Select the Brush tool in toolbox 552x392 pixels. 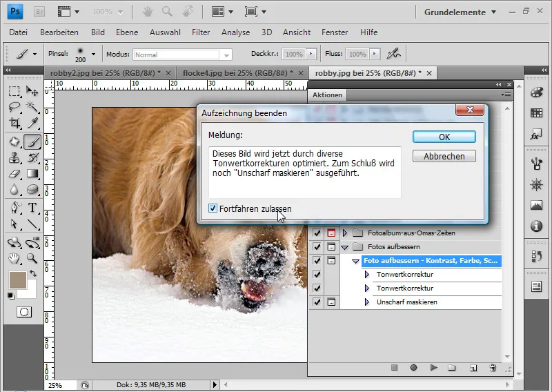[32, 142]
